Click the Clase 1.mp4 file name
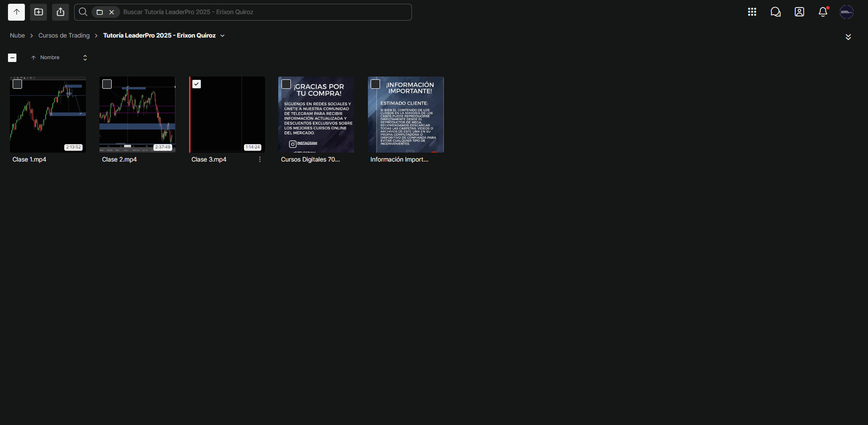 tap(30, 160)
